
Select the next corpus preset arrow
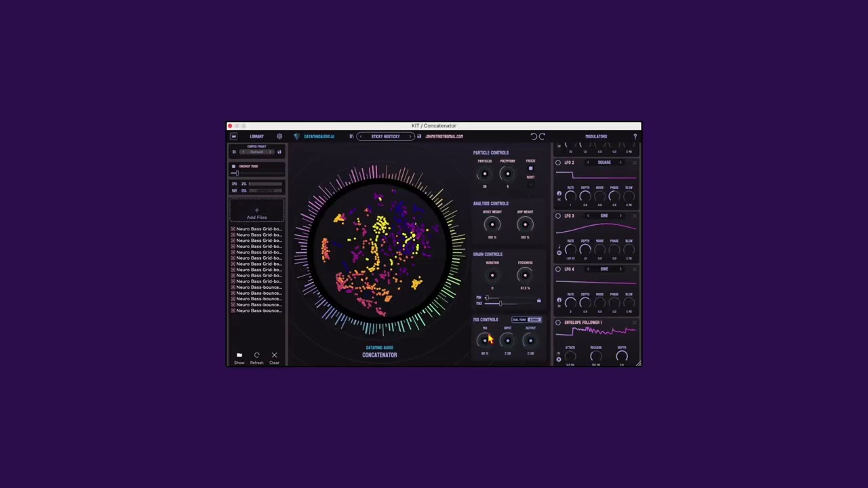tap(271, 152)
